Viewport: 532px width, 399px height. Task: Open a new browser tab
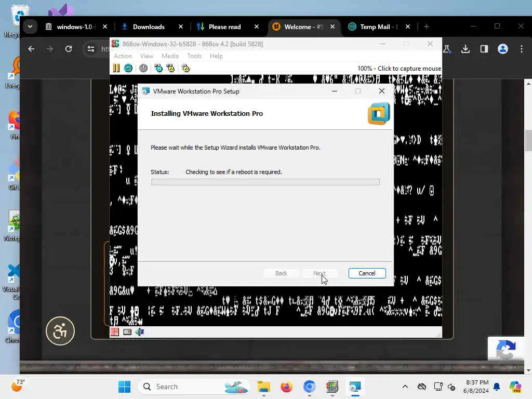(x=427, y=26)
